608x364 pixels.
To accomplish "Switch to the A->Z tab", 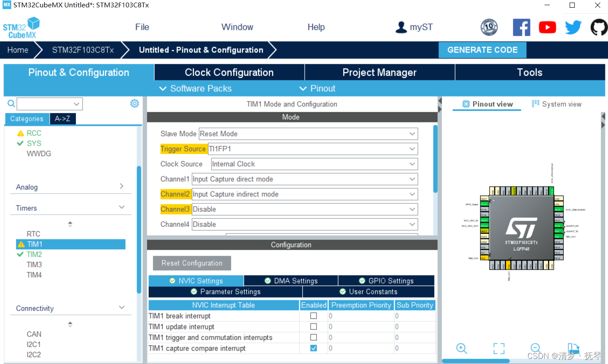I will click(x=63, y=119).
